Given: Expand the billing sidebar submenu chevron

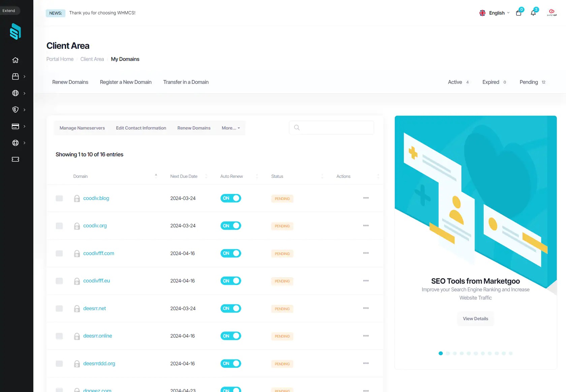Looking at the screenshot, I should pos(24,126).
